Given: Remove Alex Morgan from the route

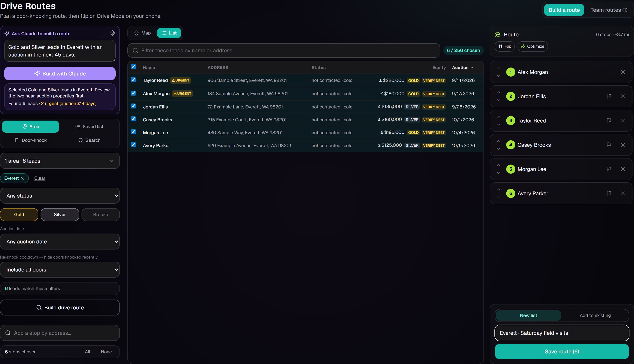Looking at the screenshot, I should (x=623, y=72).
